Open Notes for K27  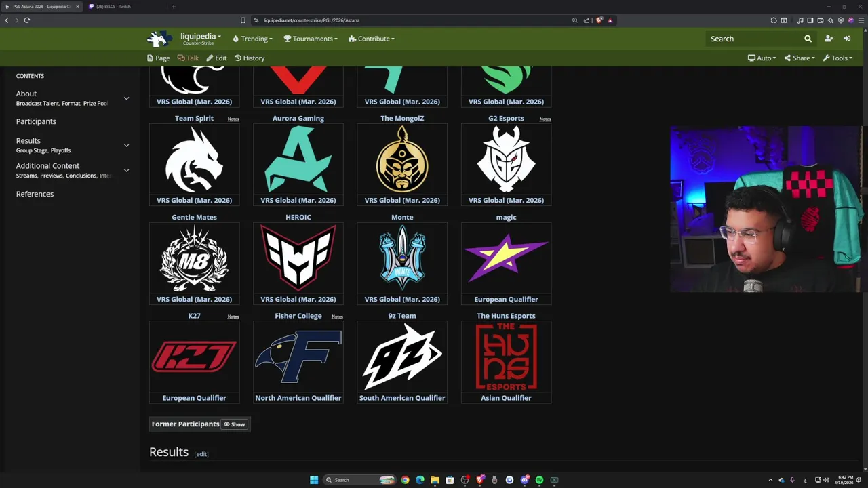click(x=233, y=317)
